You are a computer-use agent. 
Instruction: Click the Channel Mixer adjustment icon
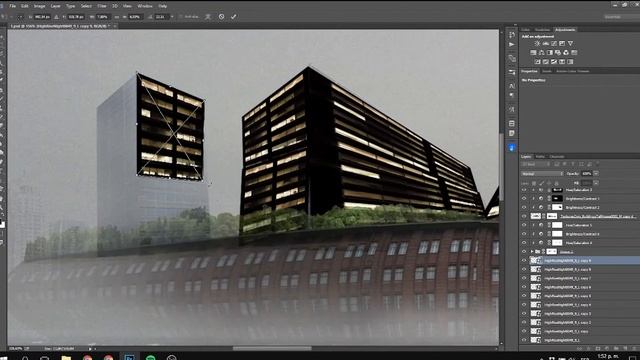pos(566,53)
